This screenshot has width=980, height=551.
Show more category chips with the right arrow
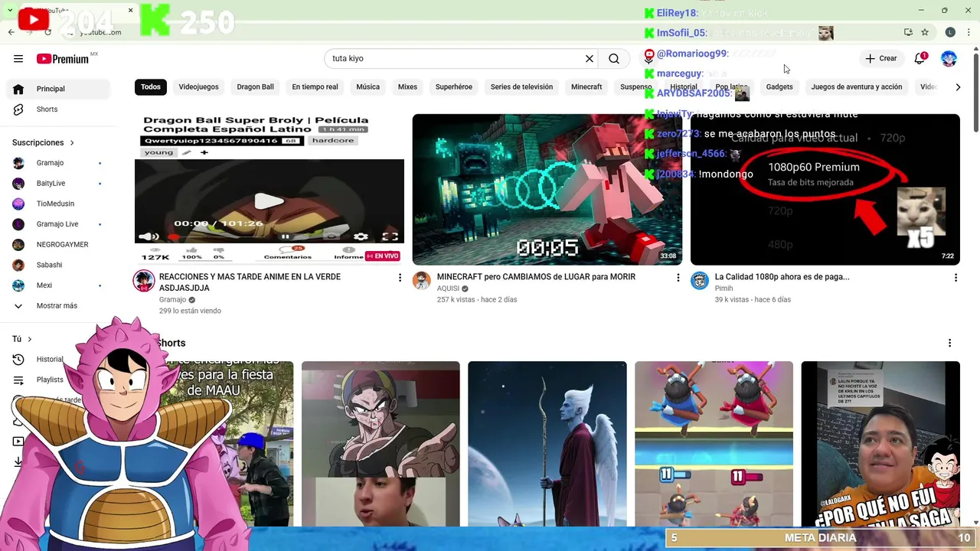(x=958, y=87)
